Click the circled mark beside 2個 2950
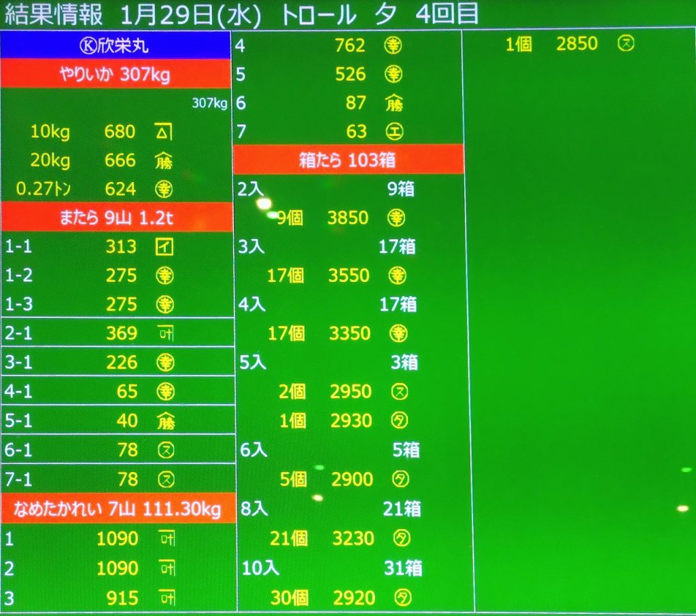696x616 pixels. click(400, 392)
